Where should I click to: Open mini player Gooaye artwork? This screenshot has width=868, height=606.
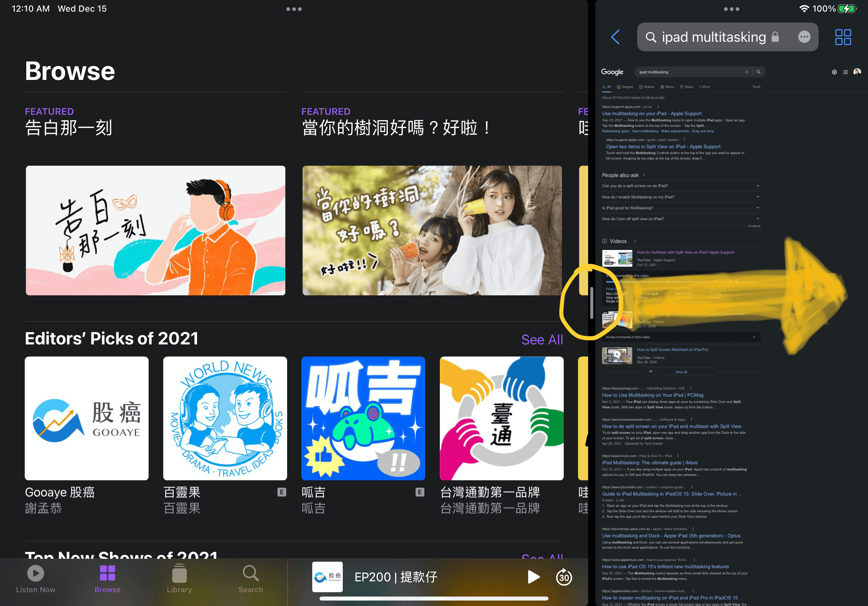click(327, 577)
